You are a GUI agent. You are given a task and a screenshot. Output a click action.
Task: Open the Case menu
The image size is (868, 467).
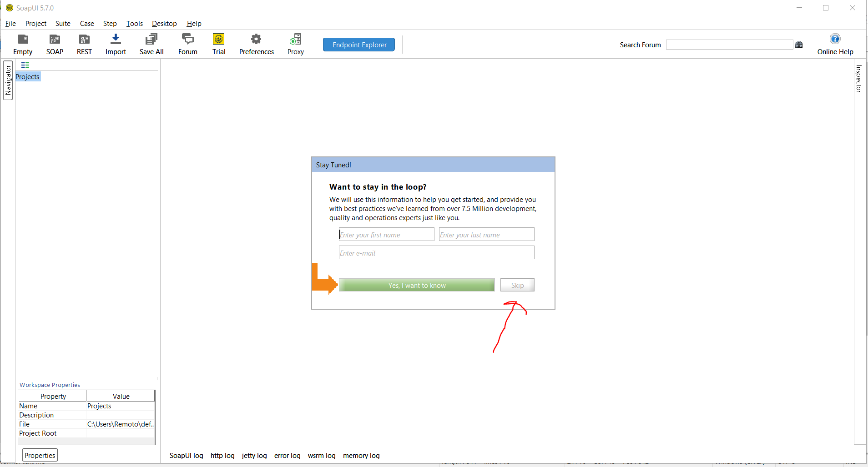[x=87, y=24]
